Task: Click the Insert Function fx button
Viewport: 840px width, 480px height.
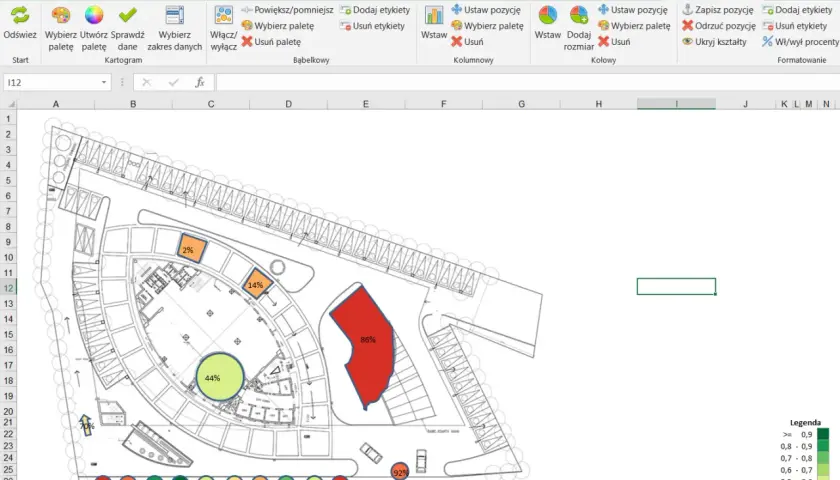Action: pyautogui.click(x=200, y=82)
